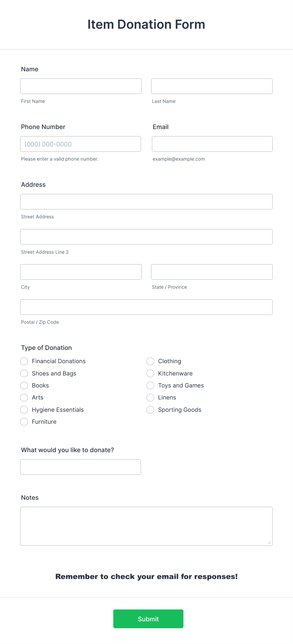Choose Toys and Games option
The image size is (293, 644).
[150, 386]
